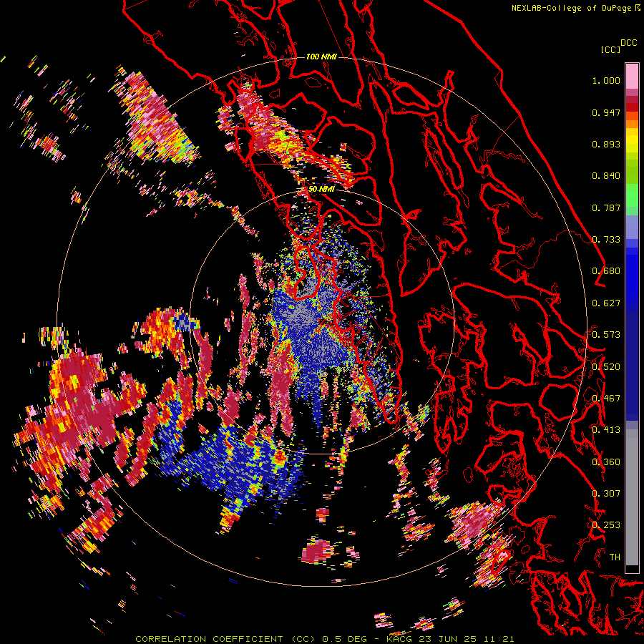The height and width of the screenshot is (644, 644).
Task: Click the 0.840 scale value
Action: (x=606, y=176)
